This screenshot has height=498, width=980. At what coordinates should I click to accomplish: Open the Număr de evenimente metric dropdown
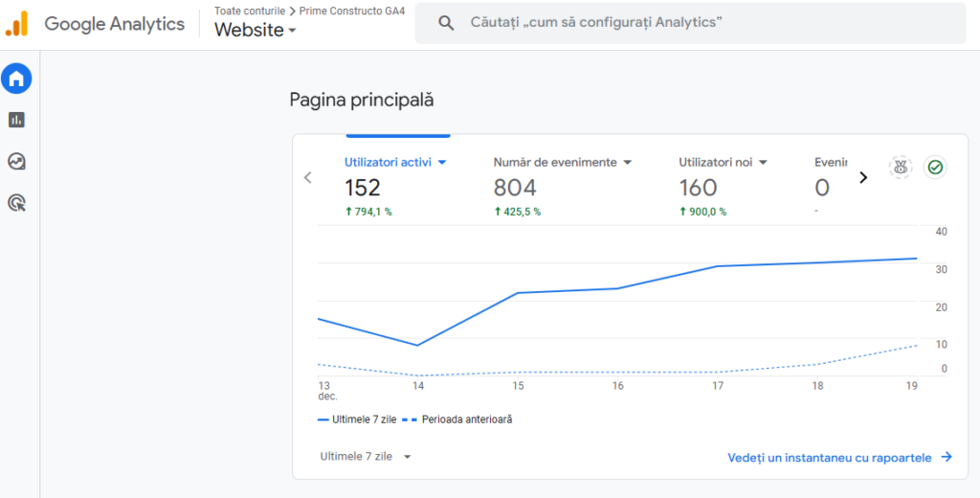tap(563, 162)
